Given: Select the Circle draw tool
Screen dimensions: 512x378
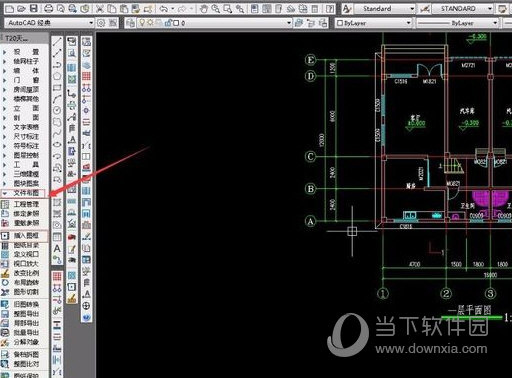Looking at the screenshot, I should 57,110.
